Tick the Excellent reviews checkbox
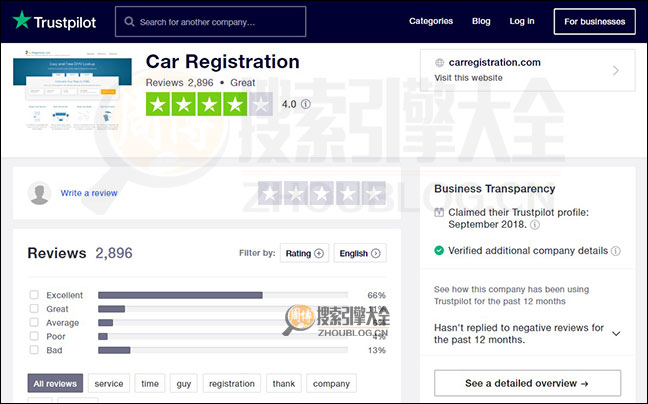The width and height of the screenshot is (648, 404). coord(34,295)
